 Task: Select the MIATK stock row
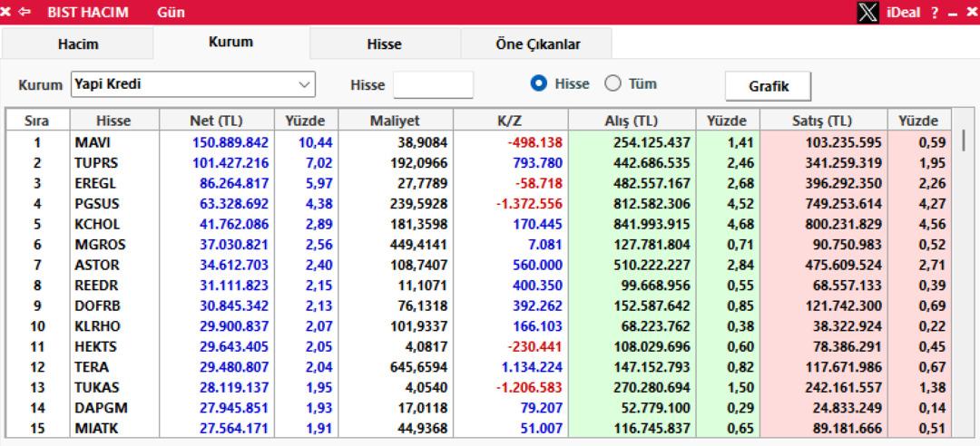[x=479, y=429]
